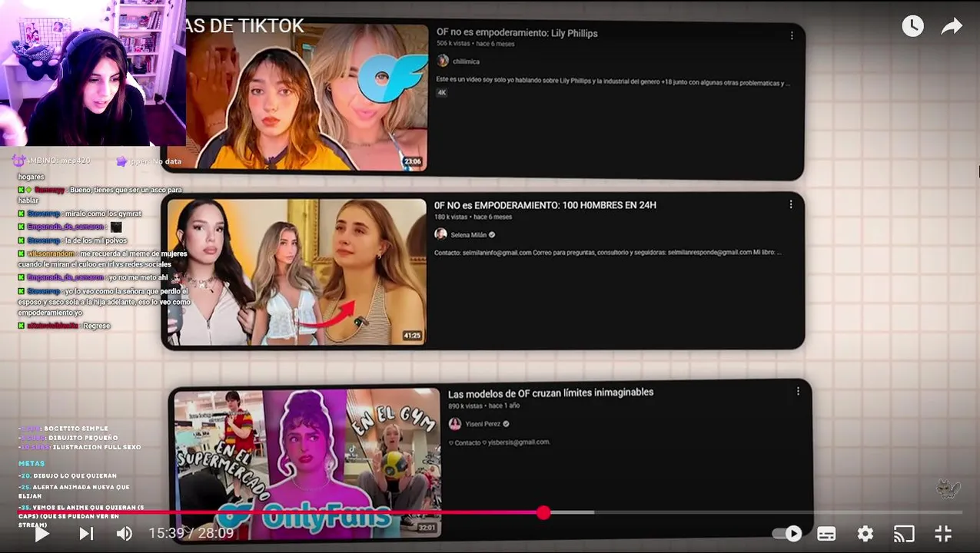Click the '890 k vistas · hace 1 año' text
This screenshot has width=980, height=553.
tap(483, 406)
